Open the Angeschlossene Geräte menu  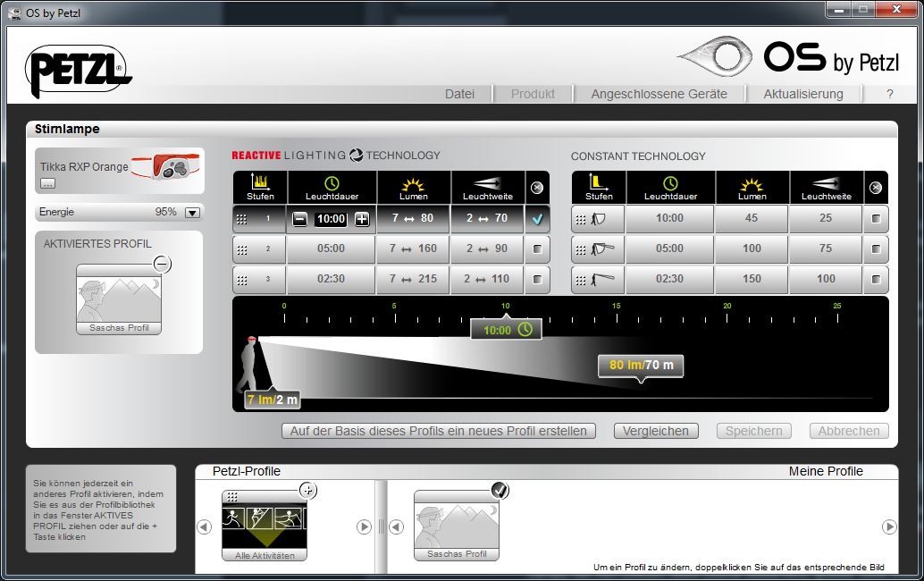(x=659, y=94)
